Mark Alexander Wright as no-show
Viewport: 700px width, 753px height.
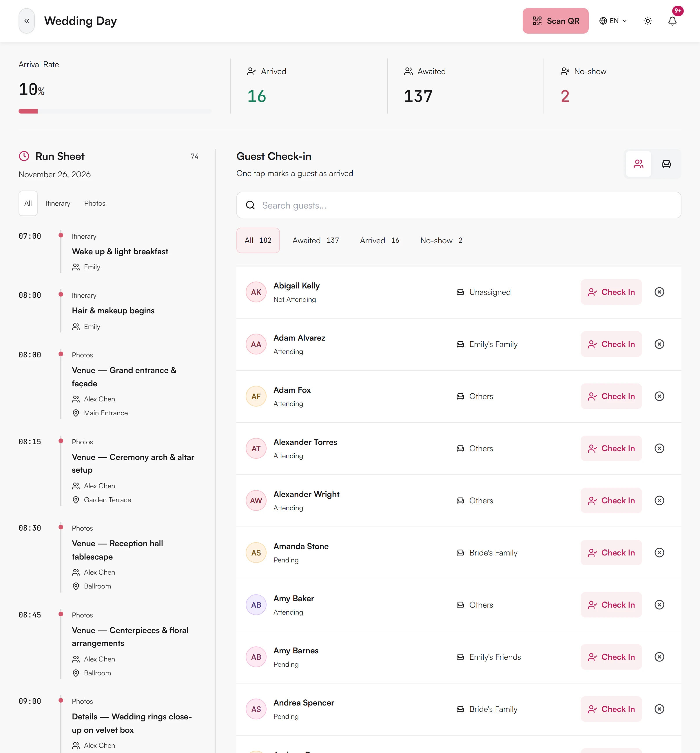[659, 500]
